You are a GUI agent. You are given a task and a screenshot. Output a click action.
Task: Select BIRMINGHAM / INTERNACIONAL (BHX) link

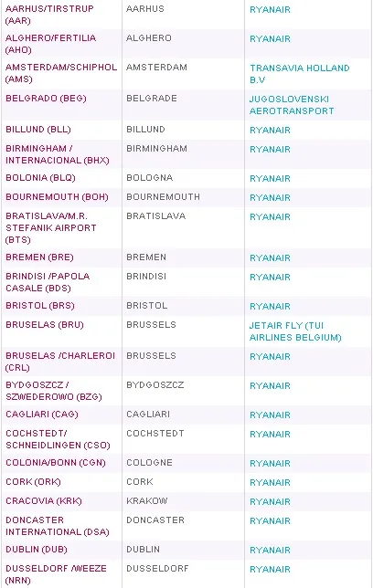57,154
